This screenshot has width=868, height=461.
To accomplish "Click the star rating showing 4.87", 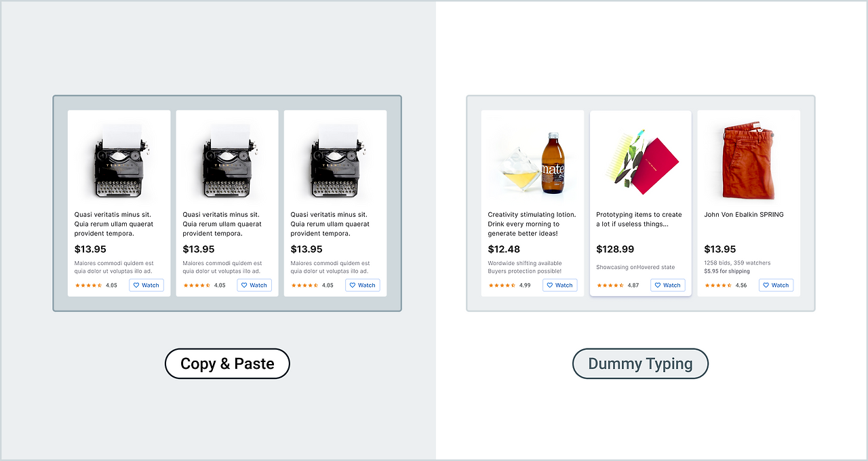I will [610, 285].
